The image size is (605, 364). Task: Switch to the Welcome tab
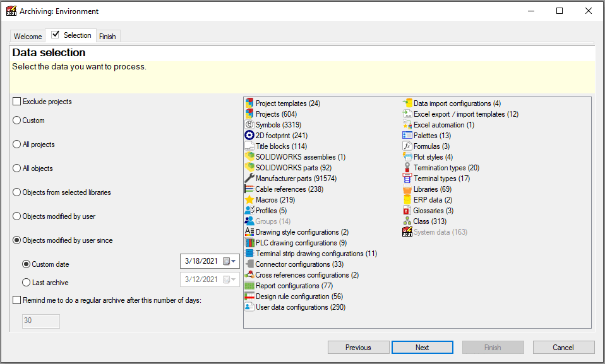(28, 37)
